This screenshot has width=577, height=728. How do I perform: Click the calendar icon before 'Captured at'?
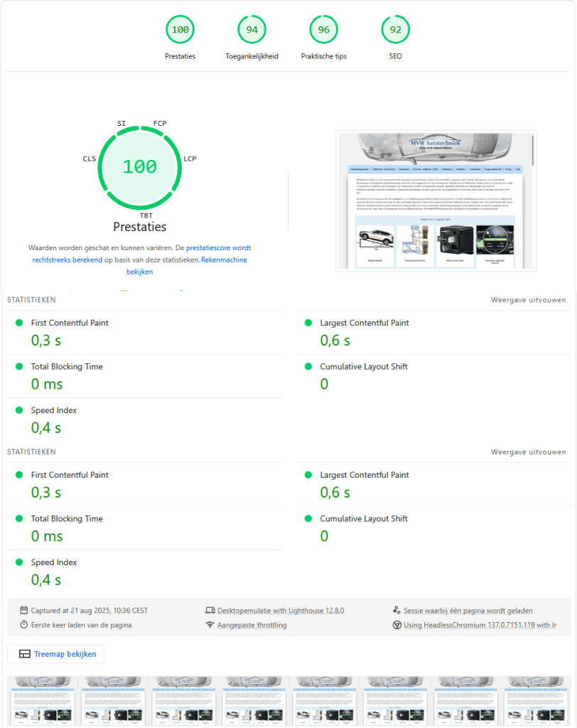tap(23, 610)
